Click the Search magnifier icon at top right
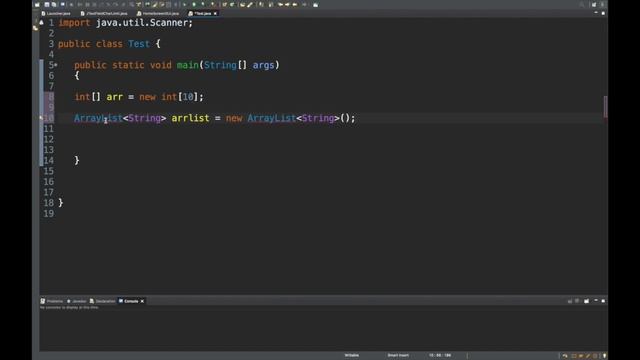 [x=582, y=4]
